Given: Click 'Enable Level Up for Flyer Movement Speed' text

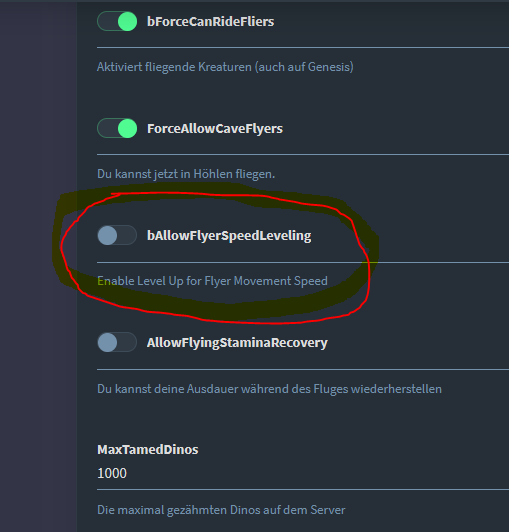Looking at the screenshot, I should pyautogui.click(x=212, y=281).
